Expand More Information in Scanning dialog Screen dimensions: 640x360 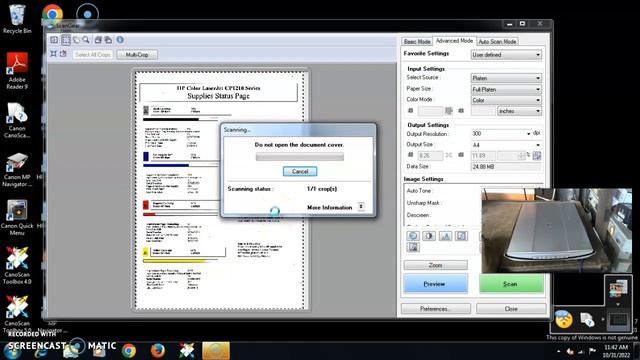tap(361, 207)
